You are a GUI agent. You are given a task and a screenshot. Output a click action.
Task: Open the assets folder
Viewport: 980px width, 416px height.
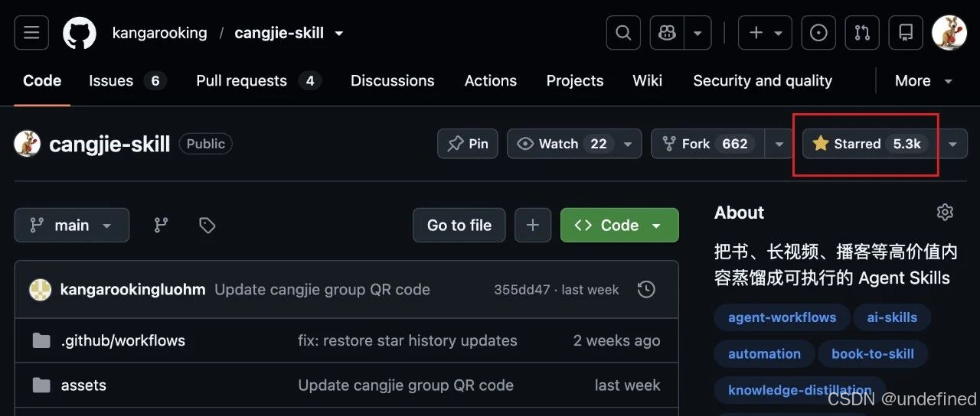(x=83, y=385)
